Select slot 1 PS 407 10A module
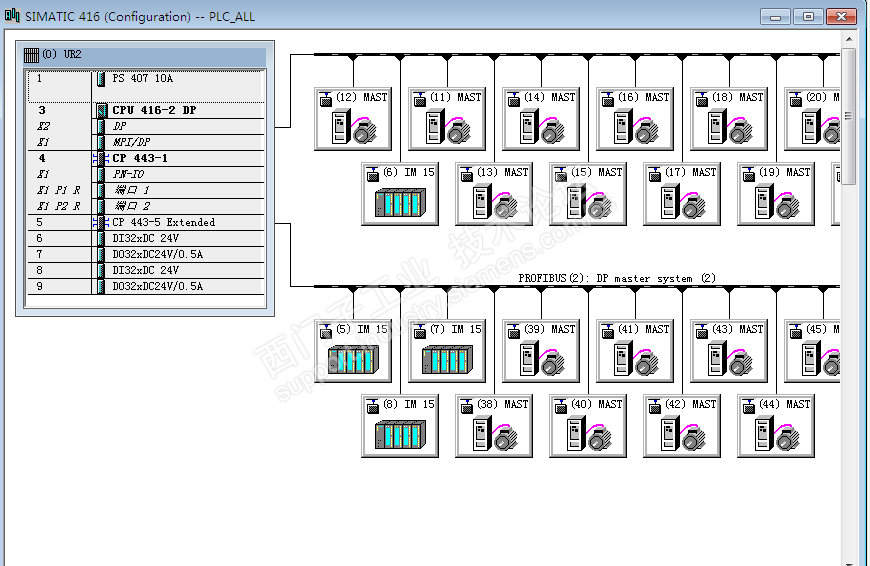The width and height of the screenshot is (870, 566). click(x=145, y=87)
